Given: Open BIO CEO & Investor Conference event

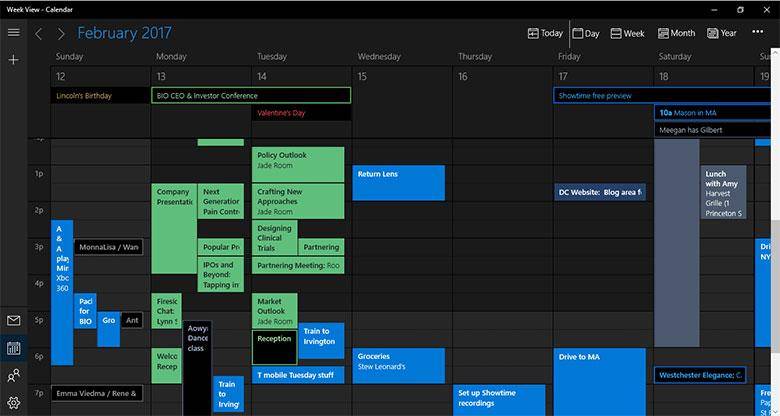Looking at the screenshot, I should pos(251,96).
